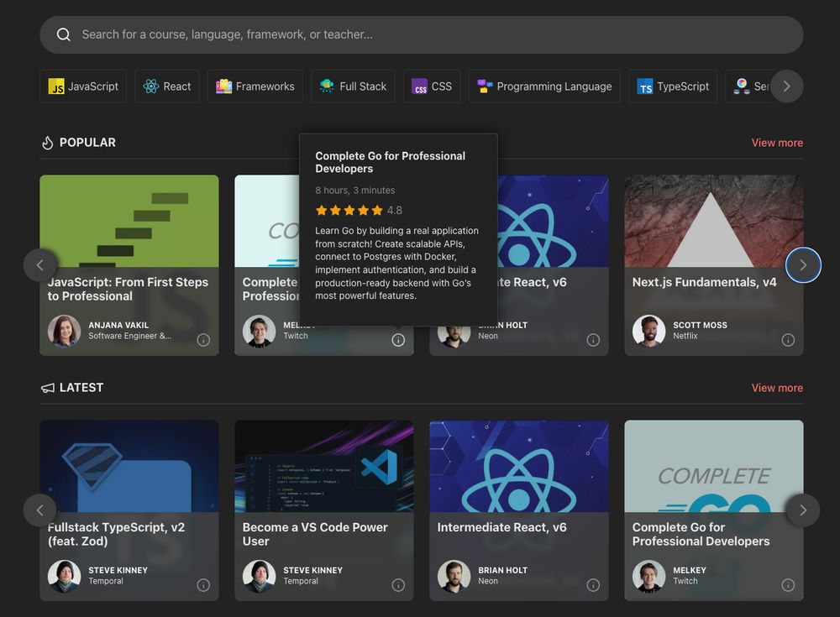Click MELKEY name in Latest row

click(x=690, y=570)
